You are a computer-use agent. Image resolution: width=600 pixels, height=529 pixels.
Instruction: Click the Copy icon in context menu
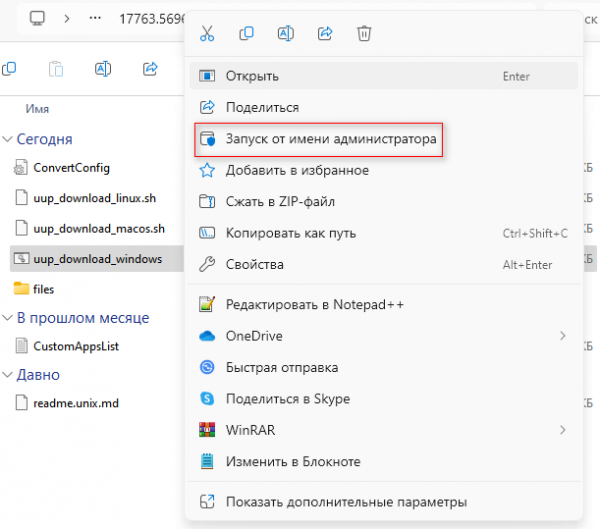246,33
